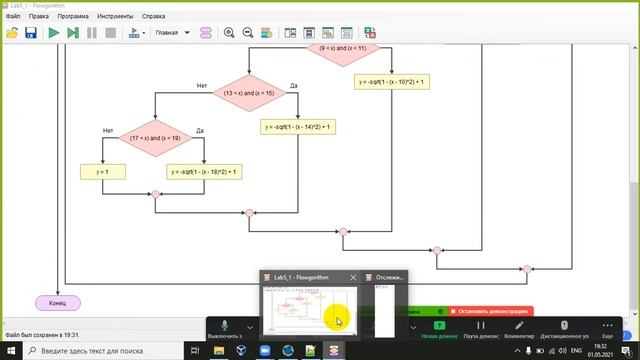Mute the microphone in Zoom toolbar
This screenshot has width=640, height=360.
[225, 329]
